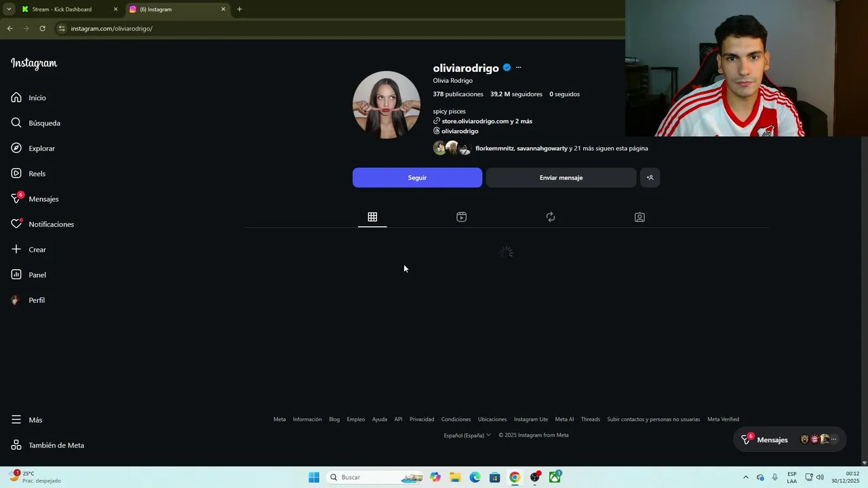Image resolution: width=868 pixels, height=488 pixels.
Task: Open Ubicaciones footer link
Action: 492,420
